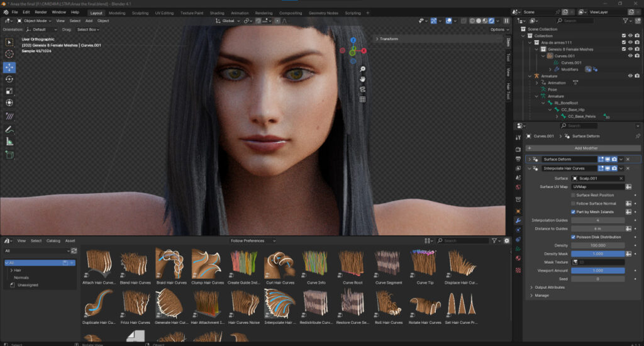Expand Hair catalog in asset browser
This screenshot has height=346, width=644.
[x=11, y=271]
